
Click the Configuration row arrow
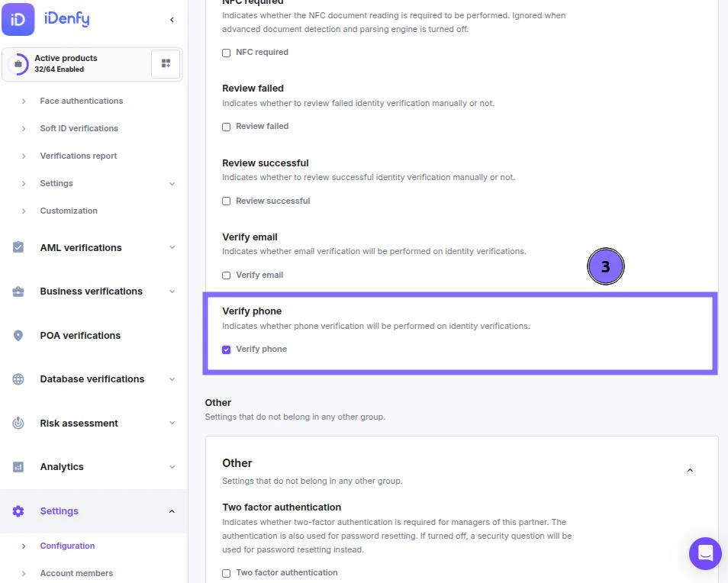coord(24,546)
